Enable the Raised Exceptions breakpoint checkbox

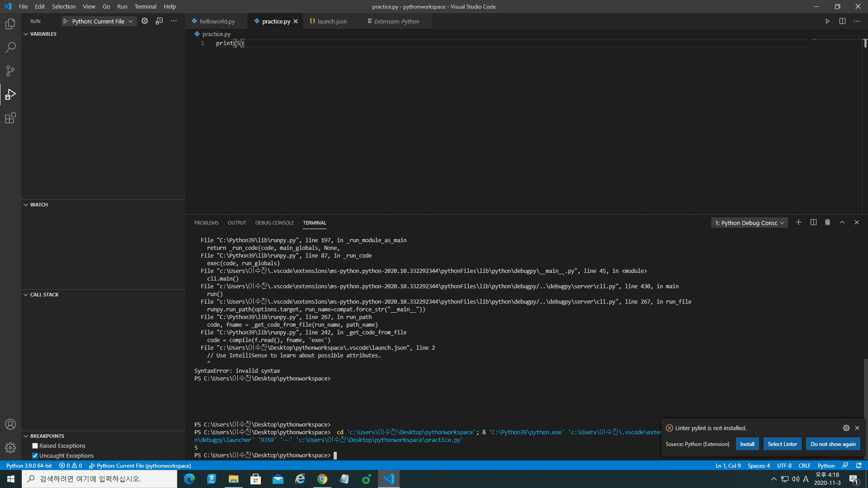pyautogui.click(x=35, y=446)
